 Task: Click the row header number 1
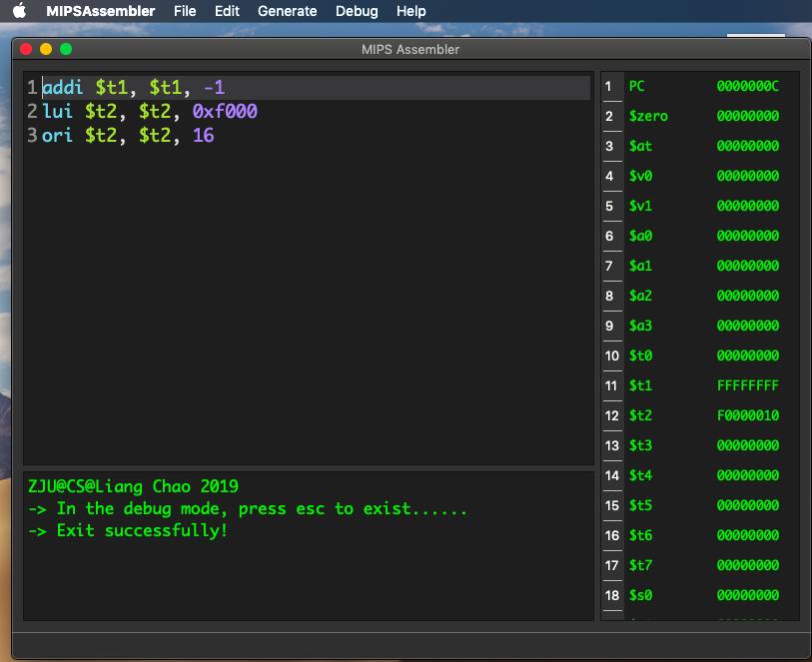(x=611, y=86)
